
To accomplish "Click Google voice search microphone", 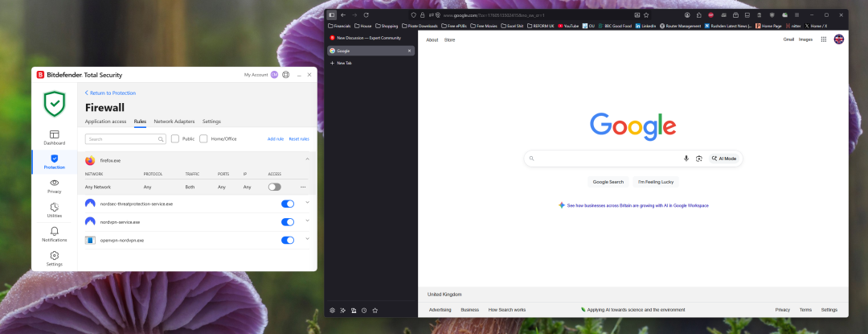I will [x=686, y=159].
